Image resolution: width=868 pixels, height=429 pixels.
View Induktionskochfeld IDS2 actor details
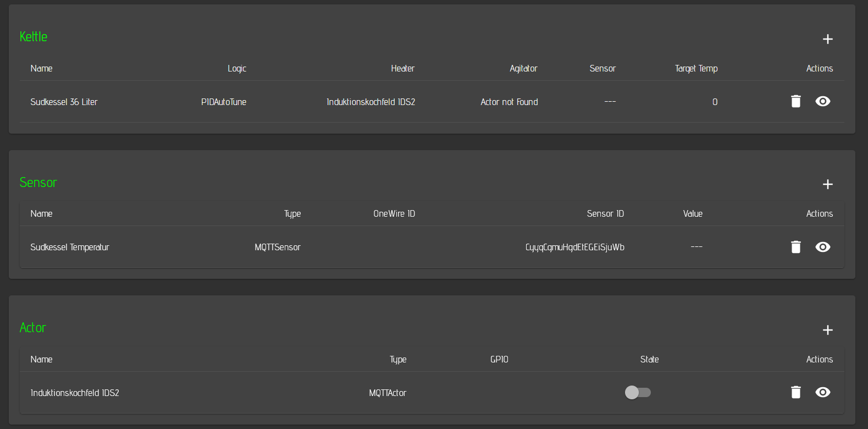(822, 392)
